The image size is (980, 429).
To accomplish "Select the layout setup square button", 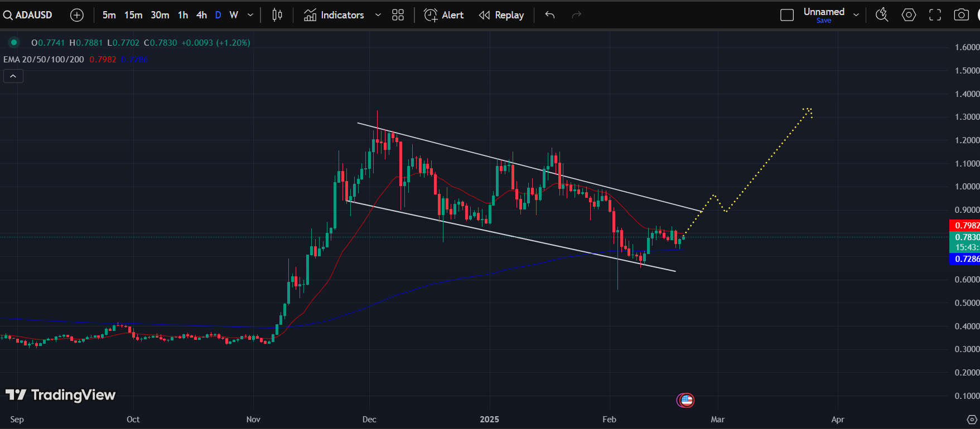I will pyautogui.click(x=786, y=15).
